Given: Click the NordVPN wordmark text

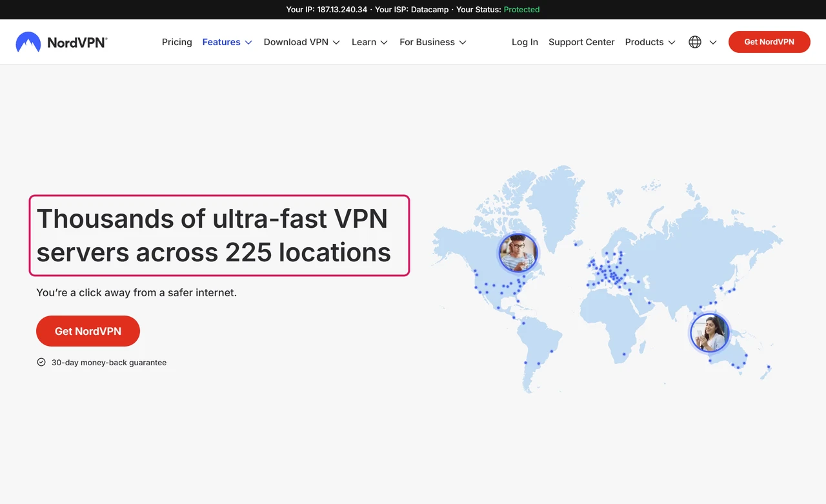Looking at the screenshot, I should click(x=77, y=43).
